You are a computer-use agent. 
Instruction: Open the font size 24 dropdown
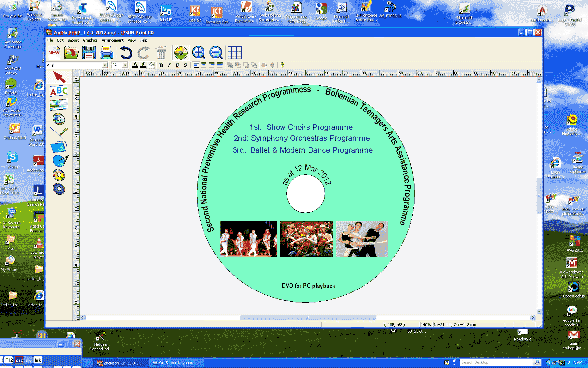(x=125, y=65)
